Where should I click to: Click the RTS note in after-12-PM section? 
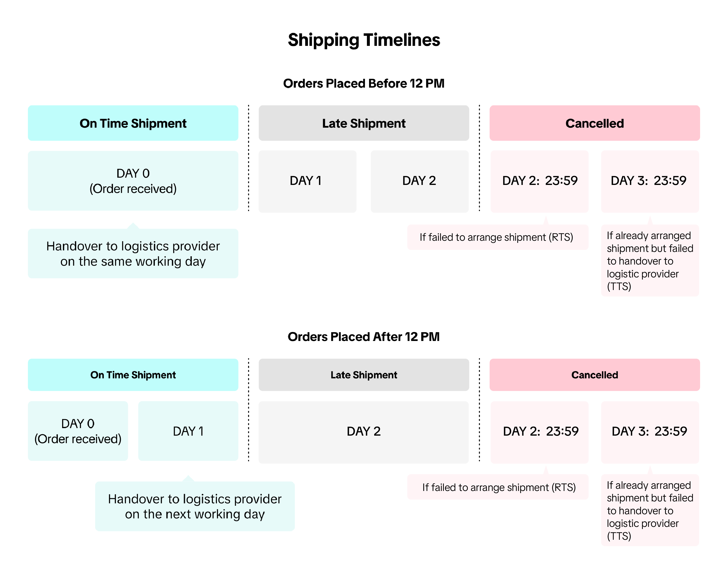498,487
